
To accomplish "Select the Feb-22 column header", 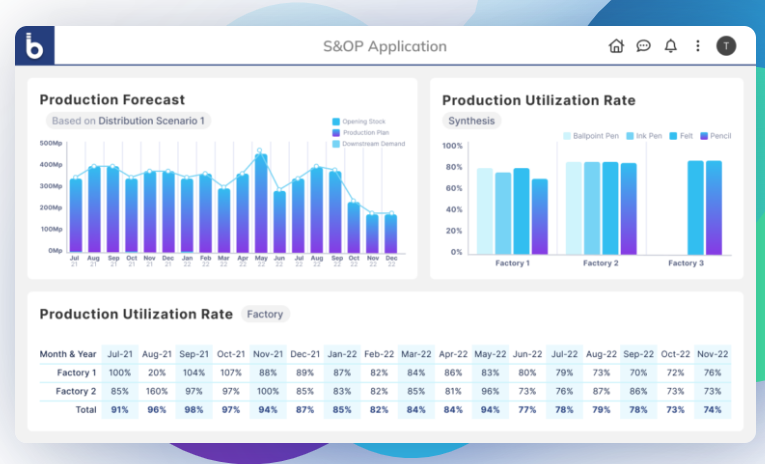I will (x=379, y=354).
